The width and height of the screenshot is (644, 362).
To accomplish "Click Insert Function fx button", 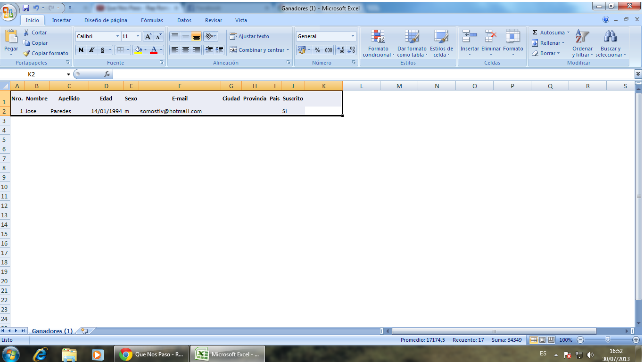I will pos(107,74).
